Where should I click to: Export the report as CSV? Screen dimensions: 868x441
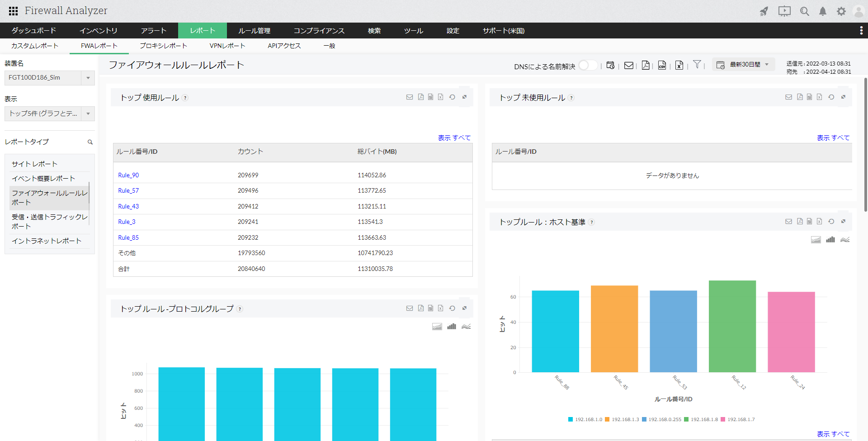point(662,65)
